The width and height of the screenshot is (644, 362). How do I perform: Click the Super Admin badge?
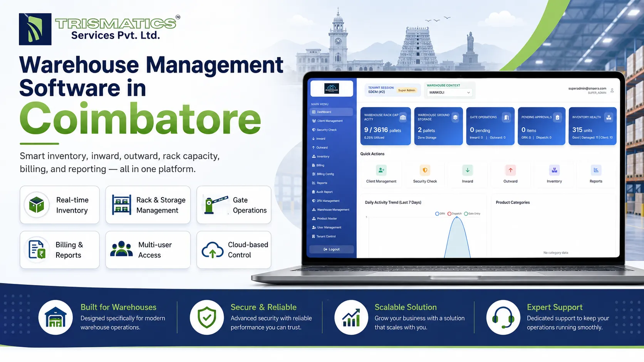407,90
